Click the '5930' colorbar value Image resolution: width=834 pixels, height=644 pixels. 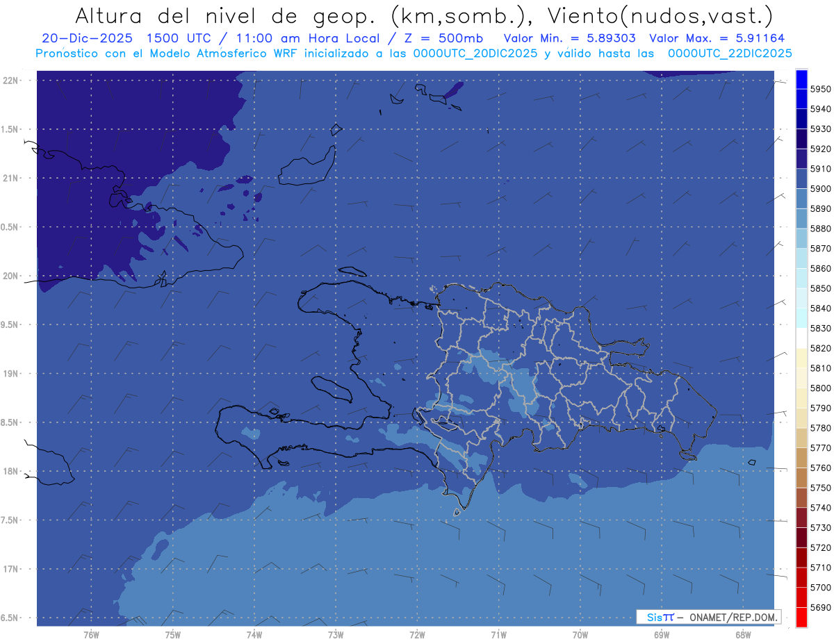821,129
